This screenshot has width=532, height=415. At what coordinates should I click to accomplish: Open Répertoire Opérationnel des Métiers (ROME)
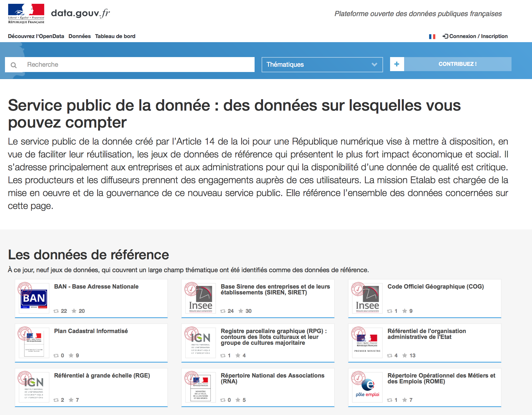coord(442,378)
